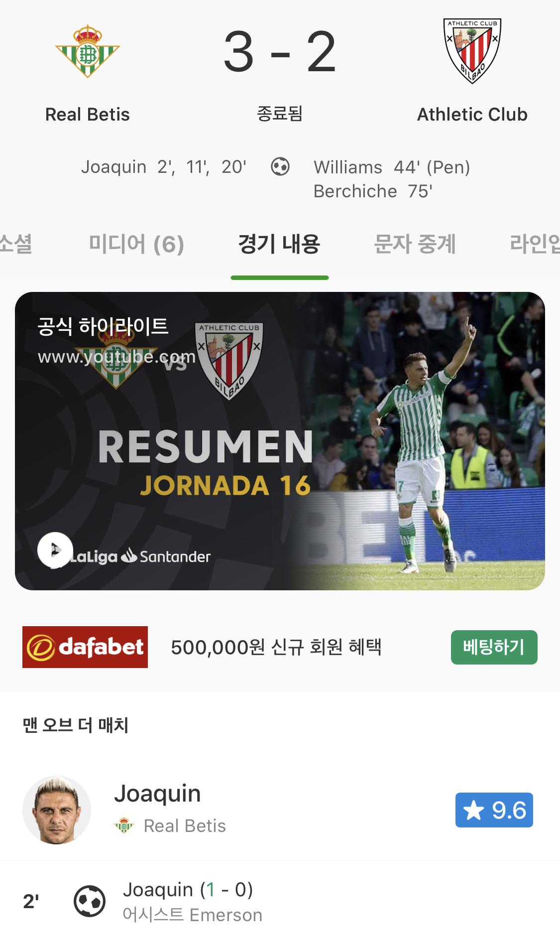This screenshot has height=945, width=560.
Task: Switch to the 미디어 (6) tab
Action: click(136, 244)
